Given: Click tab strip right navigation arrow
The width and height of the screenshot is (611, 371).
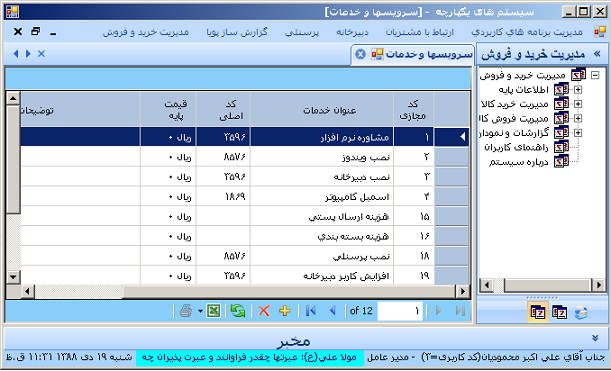Looking at the screenshot, I should 28,54.
